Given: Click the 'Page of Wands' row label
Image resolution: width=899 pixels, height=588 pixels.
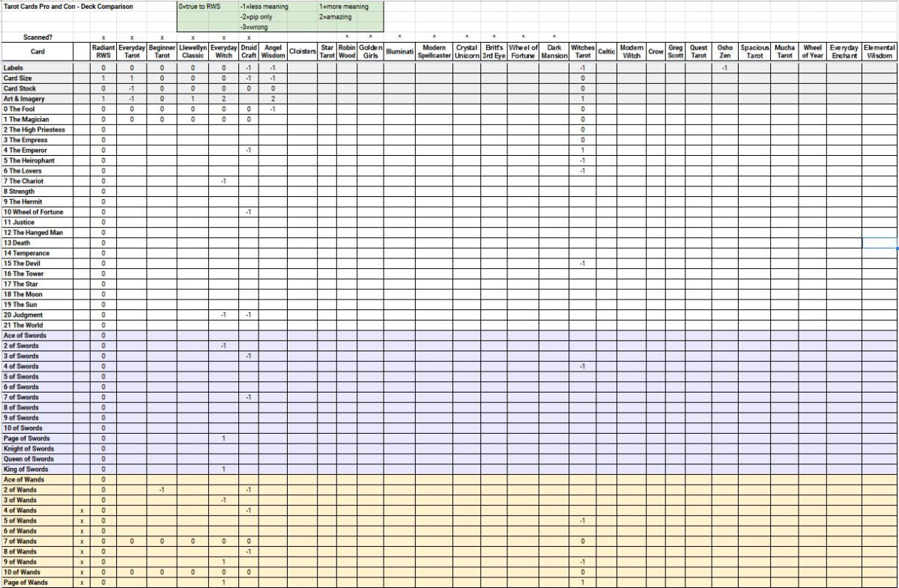Looking at the screenshot, I should 25,582.
